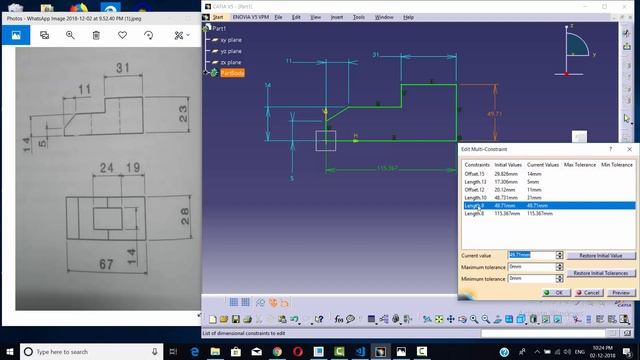Click the Current value input field
The height and width of the screenshot is (360, 640).
[x=532, y=255]
